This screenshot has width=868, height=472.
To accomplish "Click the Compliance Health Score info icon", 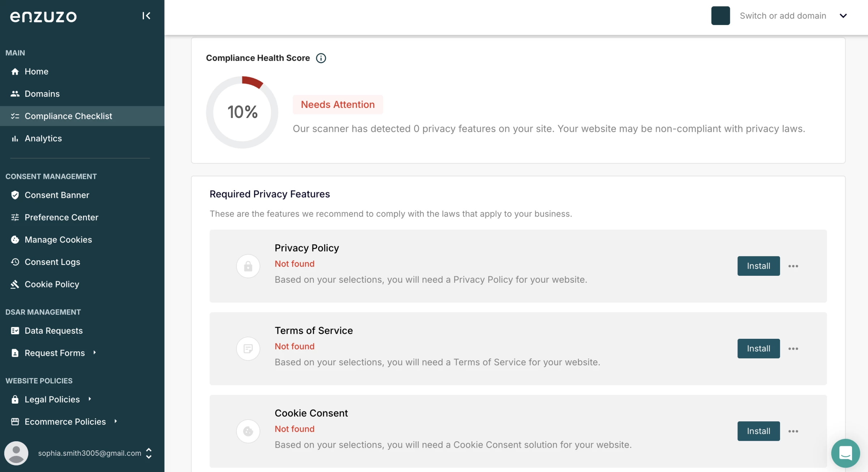I will point(321,58).
